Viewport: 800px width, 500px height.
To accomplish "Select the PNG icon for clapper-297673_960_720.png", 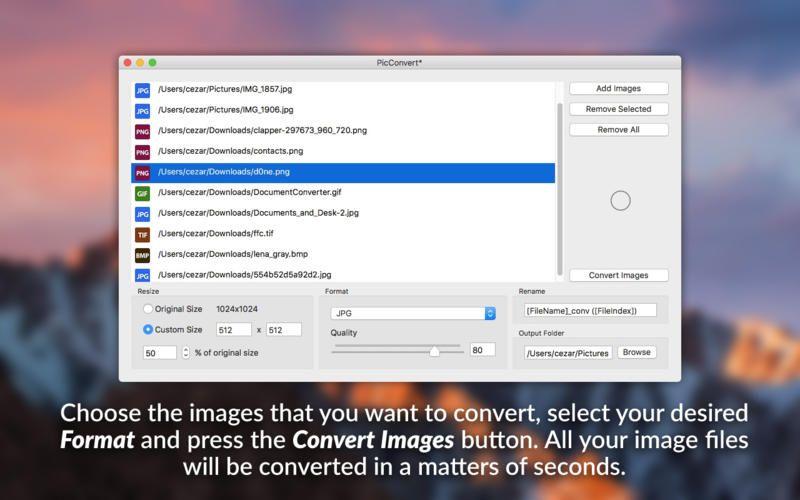I will pos(142,131).
